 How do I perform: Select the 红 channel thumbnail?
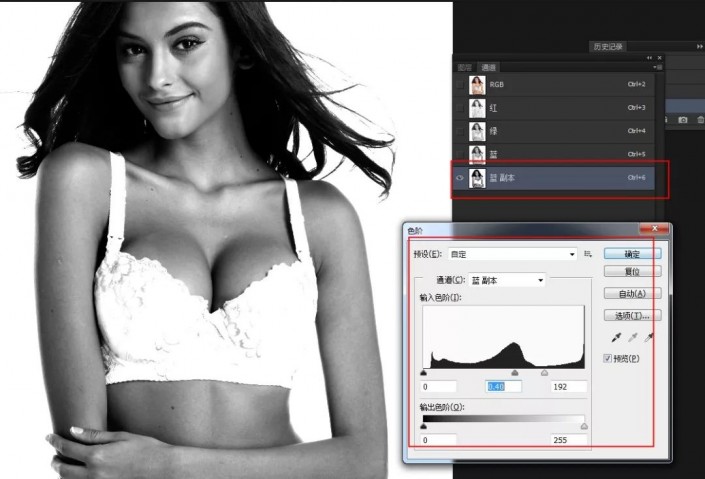[x=477, y=108]
